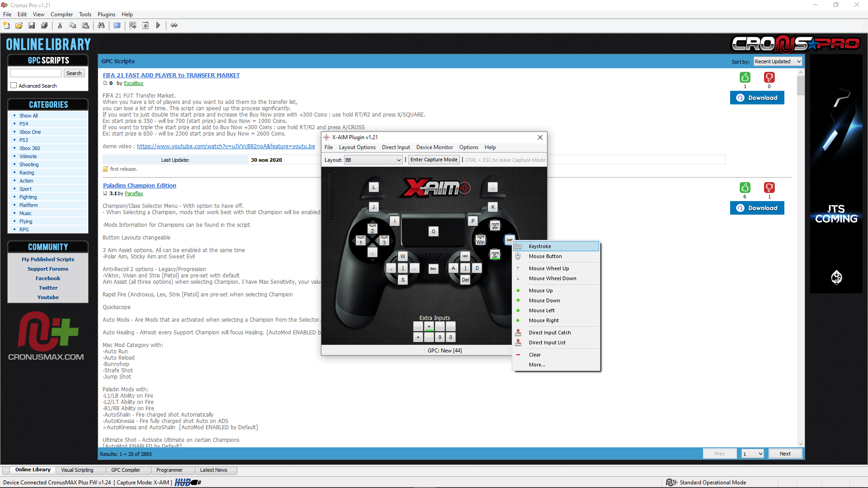Select Mouse Wheel Up from context menu
Screen dimensions: 868x488
(x=548, y=268)
